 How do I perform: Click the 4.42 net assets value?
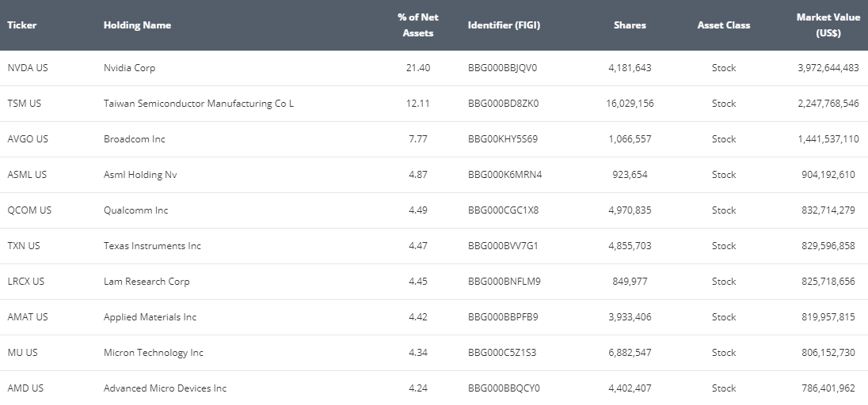418,317
